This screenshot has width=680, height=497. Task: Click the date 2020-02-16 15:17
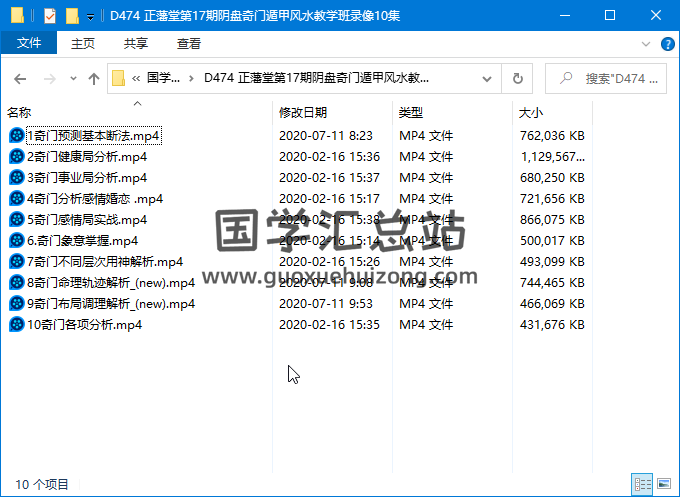coord(329,199)
